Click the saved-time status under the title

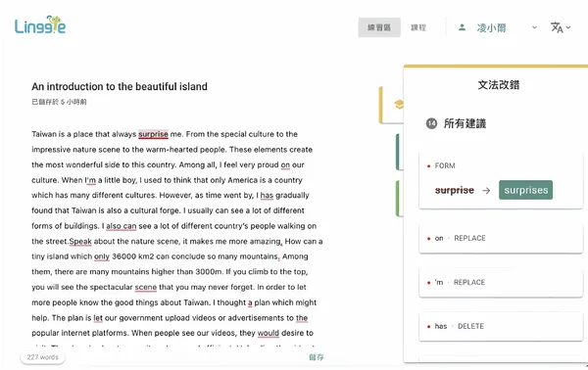(x=59, y=102)
